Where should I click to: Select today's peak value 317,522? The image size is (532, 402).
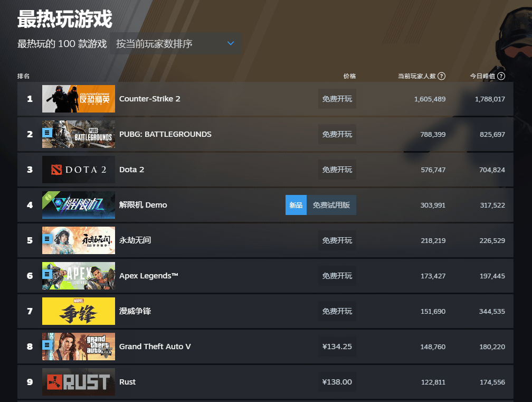(x=492, y=205)
